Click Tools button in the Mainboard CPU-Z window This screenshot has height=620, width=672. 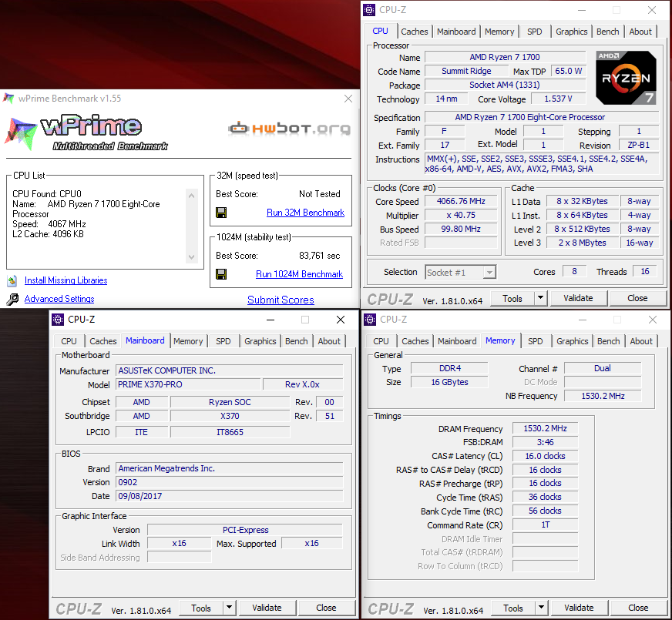pos(201,608)
